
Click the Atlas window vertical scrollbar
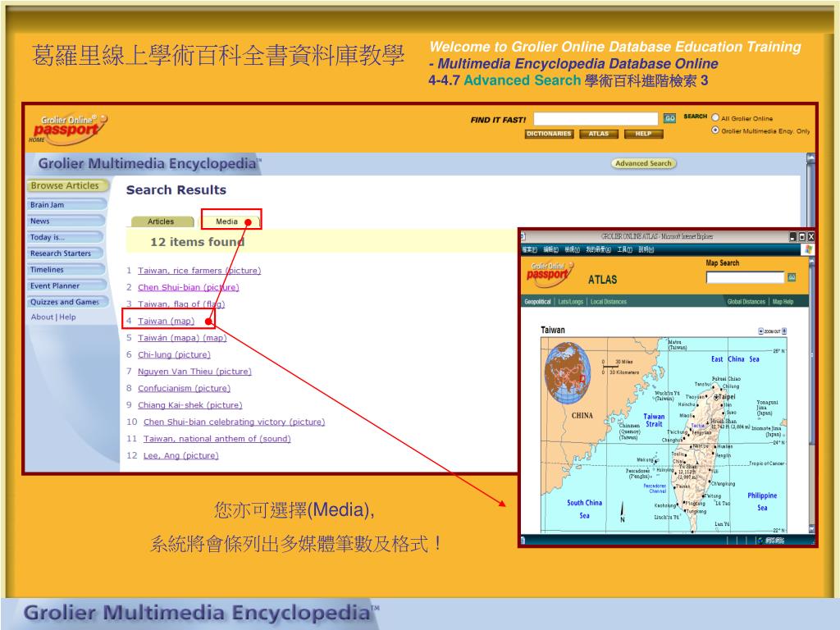(x=811, y=395)
